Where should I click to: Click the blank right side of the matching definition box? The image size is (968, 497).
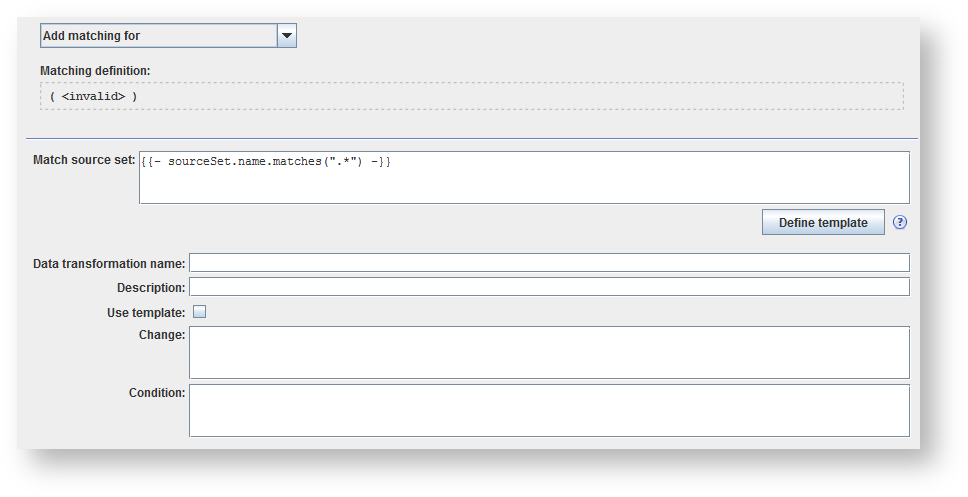(600, 96)
